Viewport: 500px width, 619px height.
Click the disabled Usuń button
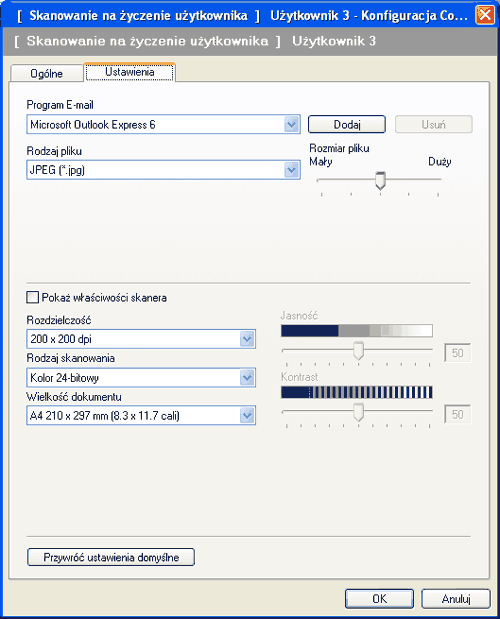tap(433, 124)
